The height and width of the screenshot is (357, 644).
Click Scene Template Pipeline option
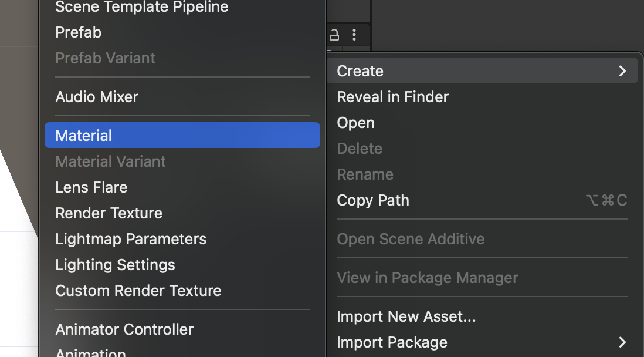142,7
